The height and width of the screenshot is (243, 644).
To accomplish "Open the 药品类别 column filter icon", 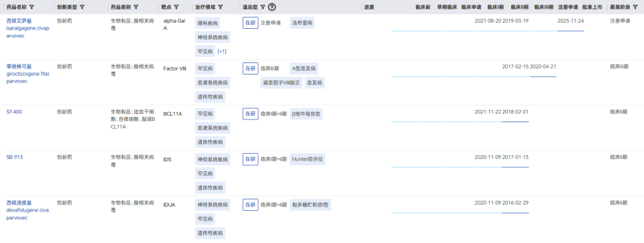I will pyautogui.click(x=136, y=7).
